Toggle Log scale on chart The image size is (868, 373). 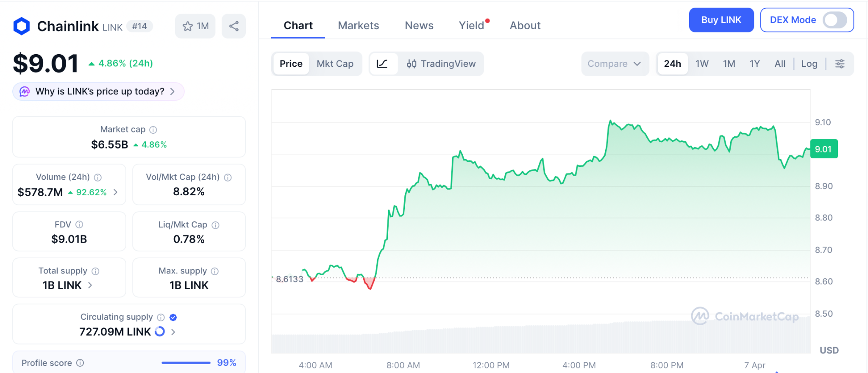tap(809, 64)
